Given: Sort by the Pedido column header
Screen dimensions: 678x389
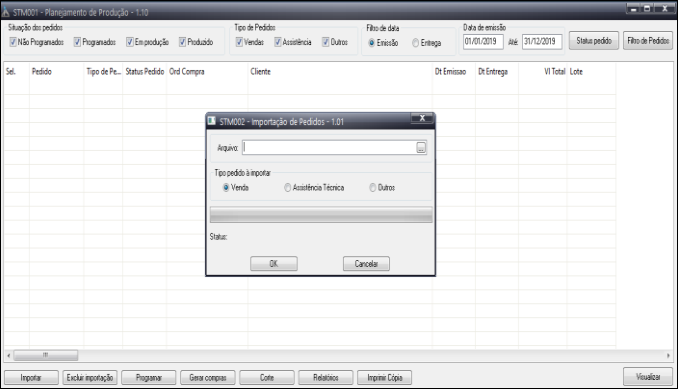Looking at the screenshot, I should pos(56,72).
